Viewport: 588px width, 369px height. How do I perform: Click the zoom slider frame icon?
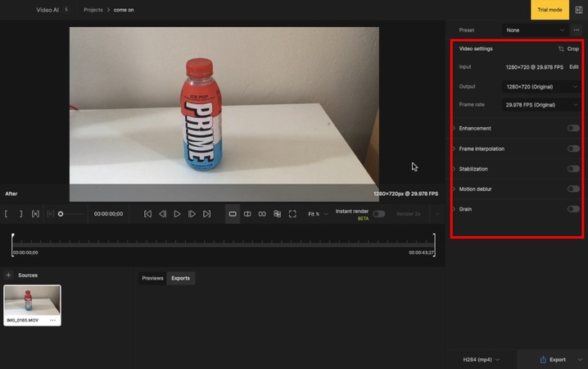(50, 214)
